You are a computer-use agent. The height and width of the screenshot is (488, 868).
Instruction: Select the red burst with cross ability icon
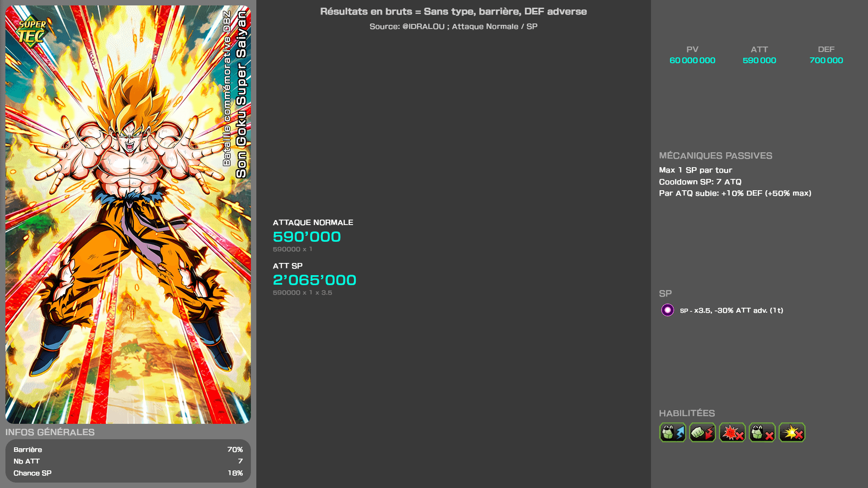coord(732,432)
